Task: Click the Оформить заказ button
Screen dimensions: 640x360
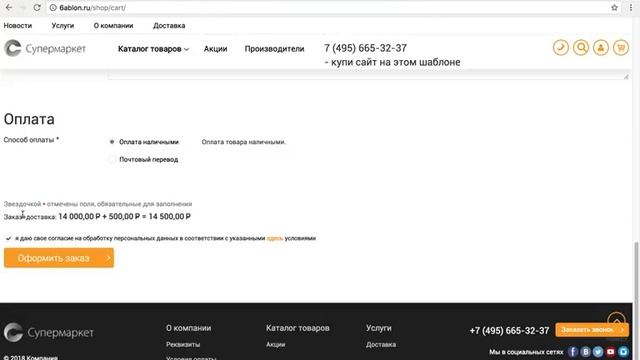Action: click(59, 258)
